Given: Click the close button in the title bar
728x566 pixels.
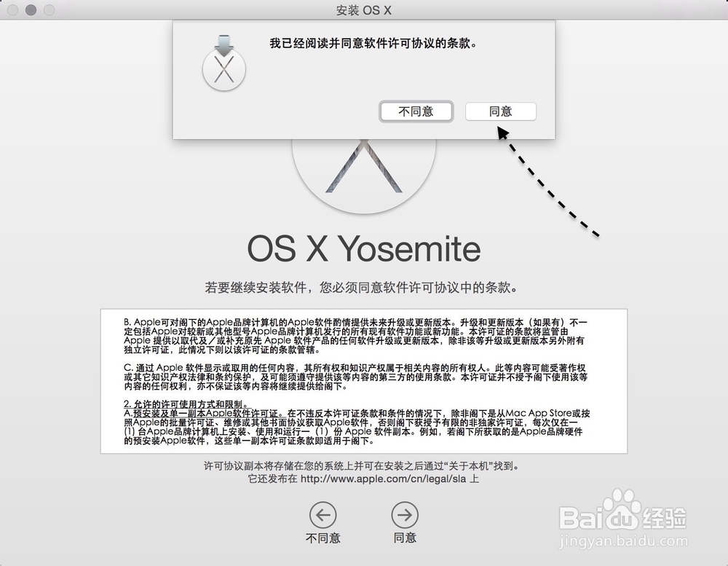Looking at the screenshot, I should (x=12, y=9).
